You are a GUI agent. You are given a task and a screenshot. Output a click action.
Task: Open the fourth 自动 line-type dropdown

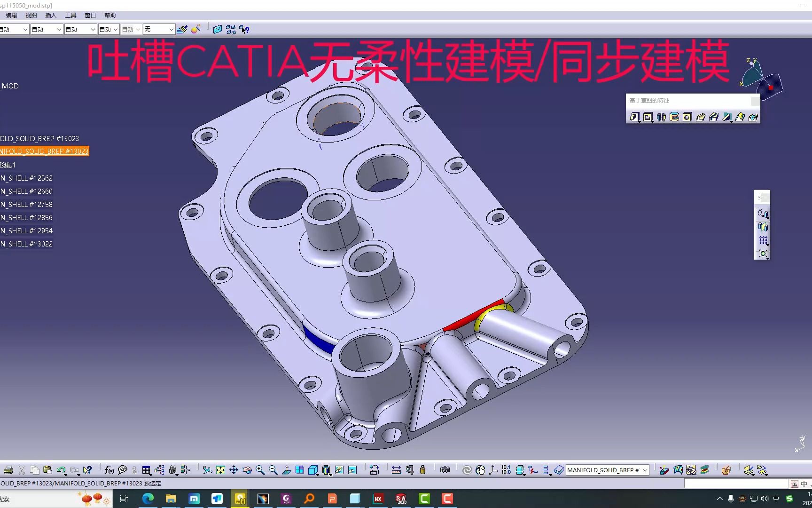(109, 29)
